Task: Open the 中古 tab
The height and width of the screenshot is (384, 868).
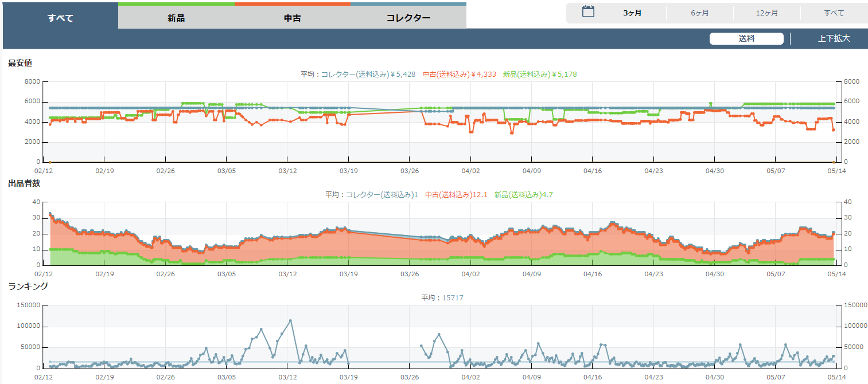Action: [293, 18]
